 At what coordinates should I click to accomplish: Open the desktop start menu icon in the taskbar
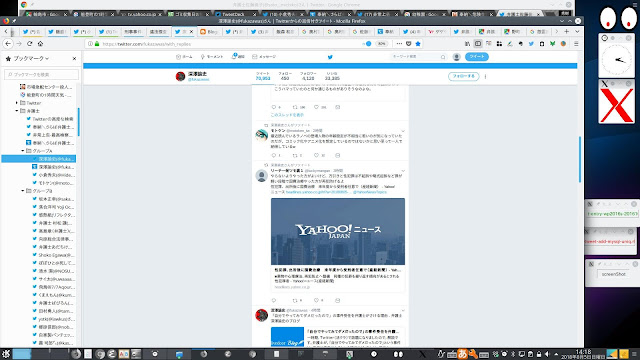coord(6,354)
